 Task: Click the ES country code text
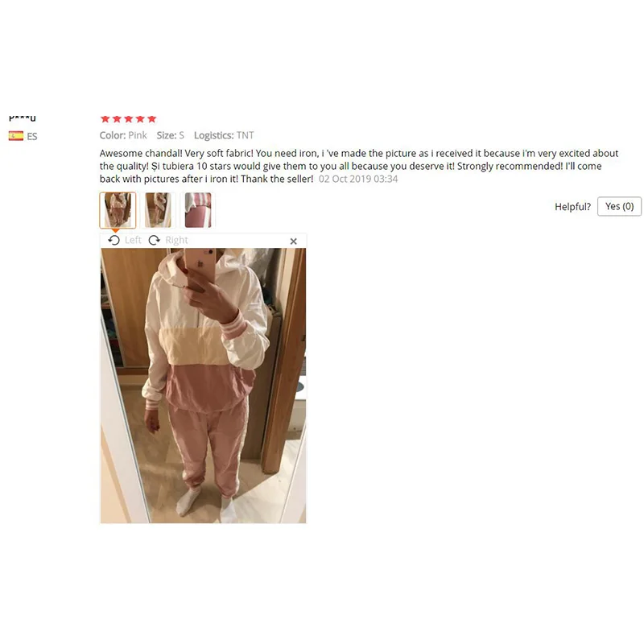[32, 136]
